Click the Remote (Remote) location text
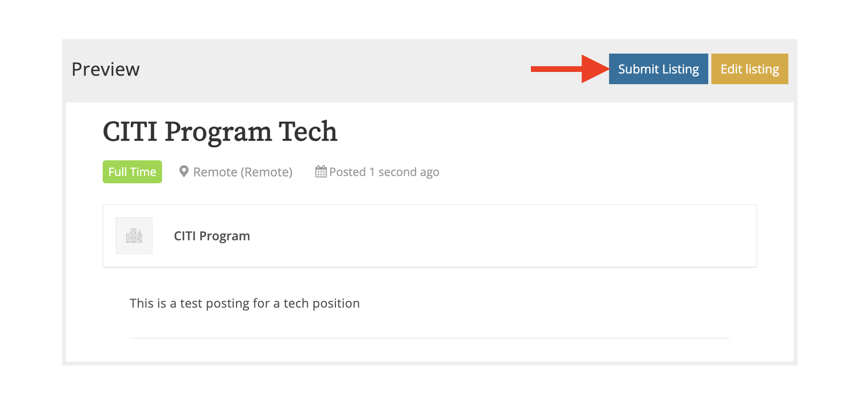Image resolution: width=868 pixels, height=414 pixels. (243, 172)
